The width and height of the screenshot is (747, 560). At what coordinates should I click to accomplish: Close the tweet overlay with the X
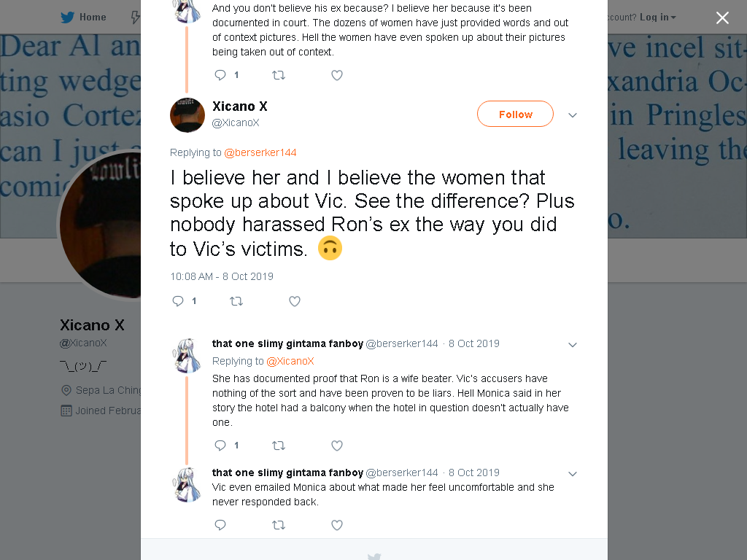pyautogui.click(x=722, y=18)
